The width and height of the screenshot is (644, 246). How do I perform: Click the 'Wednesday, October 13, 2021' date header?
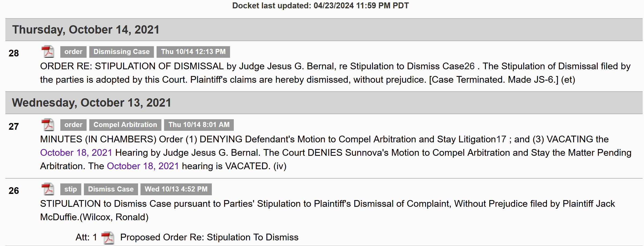91,103
